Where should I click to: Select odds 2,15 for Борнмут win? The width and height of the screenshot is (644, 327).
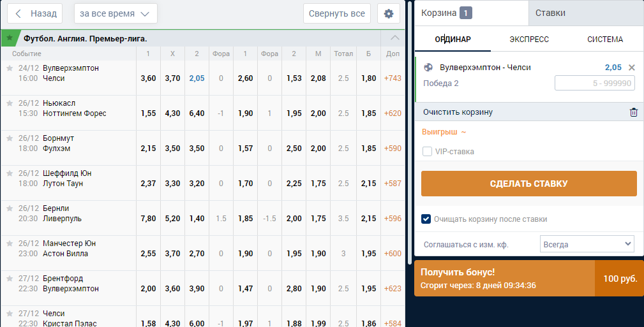148,149
